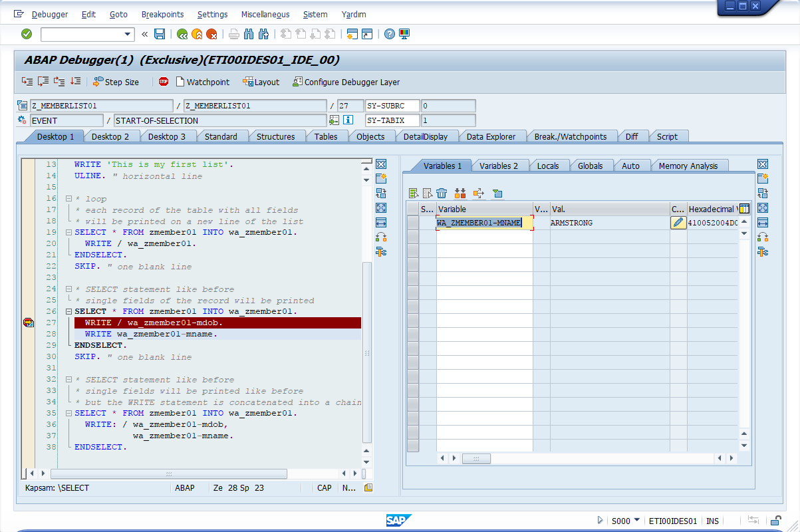
Task: Click the pencil change-value icon for WA_ZMEMBER01-MNAME
Action: pyautogui.click(x=678, y=223)
